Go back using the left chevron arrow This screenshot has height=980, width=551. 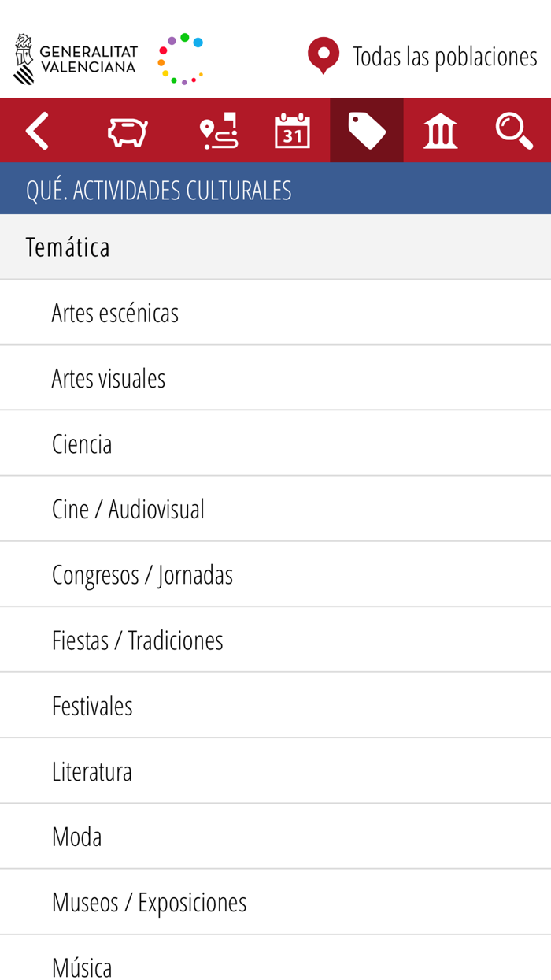coord(37,130)
